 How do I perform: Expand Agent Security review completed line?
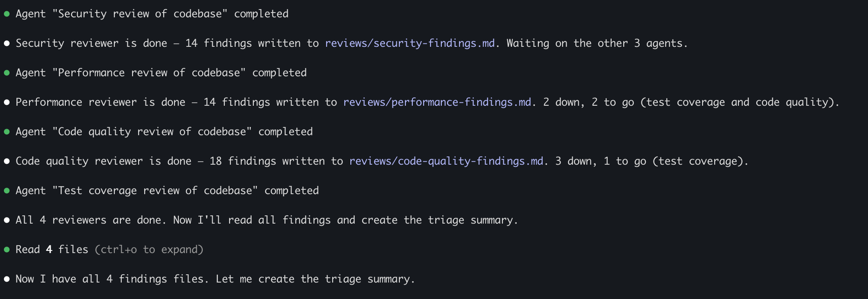coord(152,14)
